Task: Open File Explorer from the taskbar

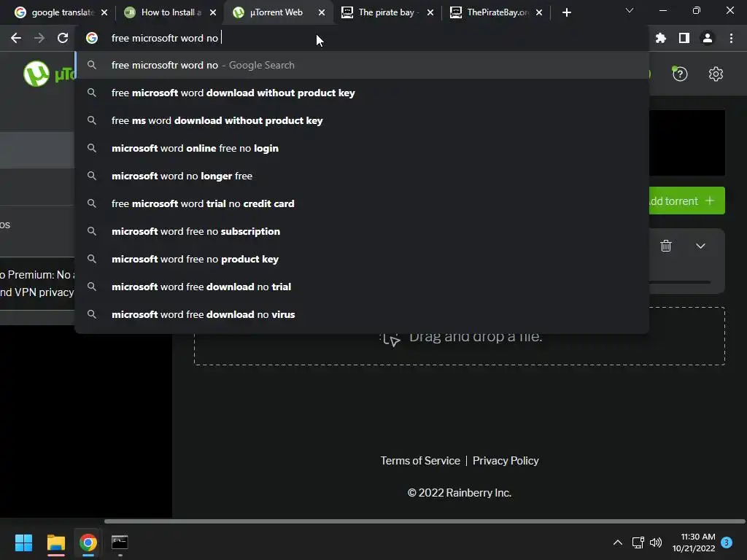Action: (55, 542)
